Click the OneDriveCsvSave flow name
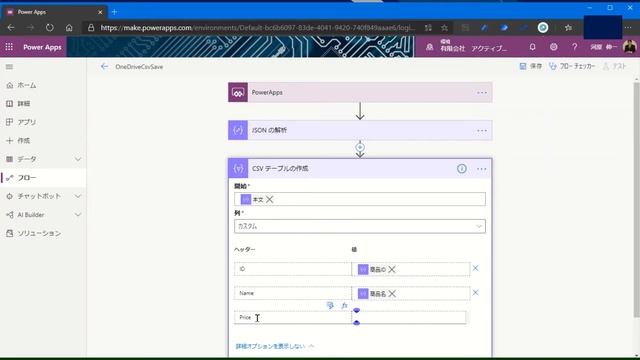The height and width of the screenshot is (360, 640). [139, 67]
